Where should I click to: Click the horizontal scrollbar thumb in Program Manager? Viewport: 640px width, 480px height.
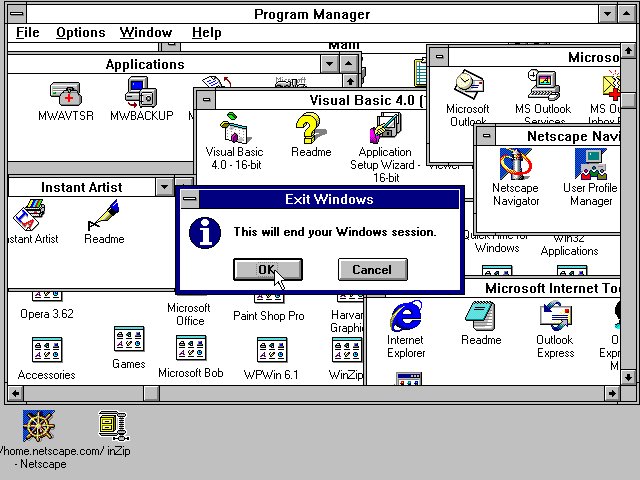(151, 393)
